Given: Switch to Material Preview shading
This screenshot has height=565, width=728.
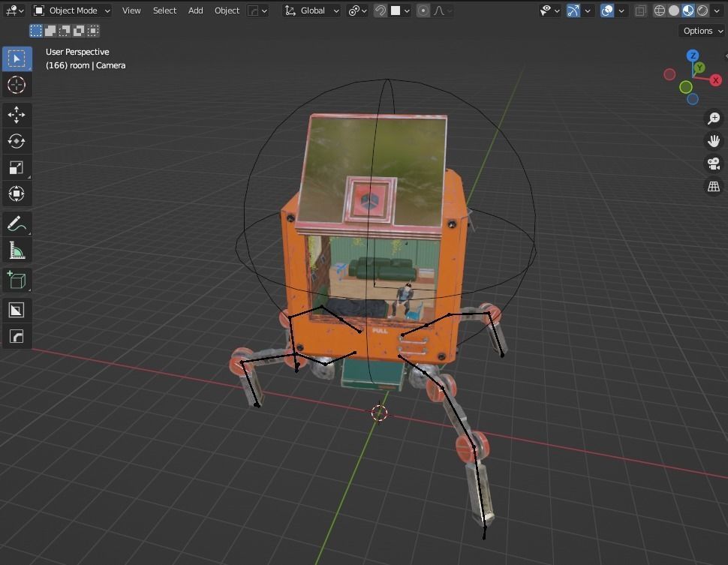Looking at the screenshot, I should pos(688,11).
